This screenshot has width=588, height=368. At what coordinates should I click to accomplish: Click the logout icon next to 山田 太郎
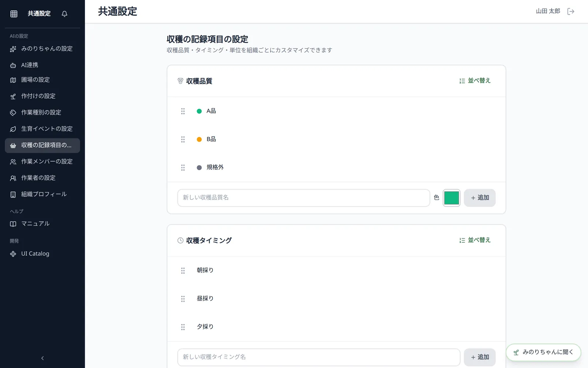click(x=571, y=11)
